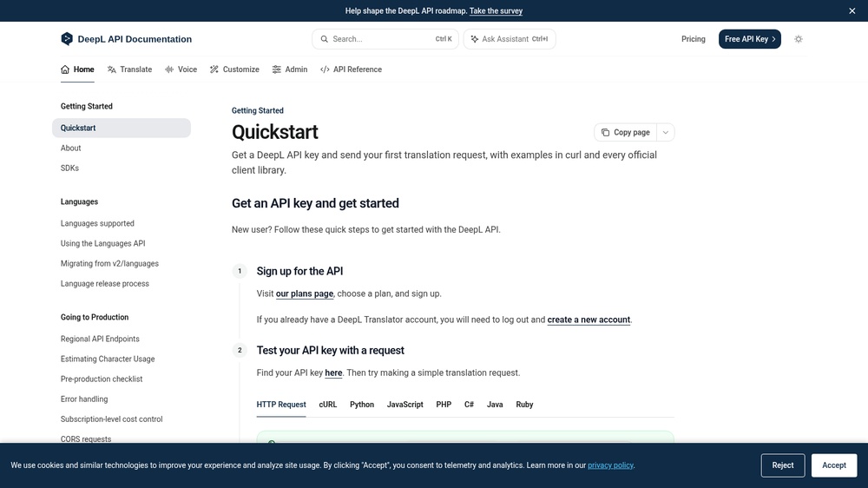
Task: Click the Ask Assistant sparkle icon
Action: tap(475, 39)
